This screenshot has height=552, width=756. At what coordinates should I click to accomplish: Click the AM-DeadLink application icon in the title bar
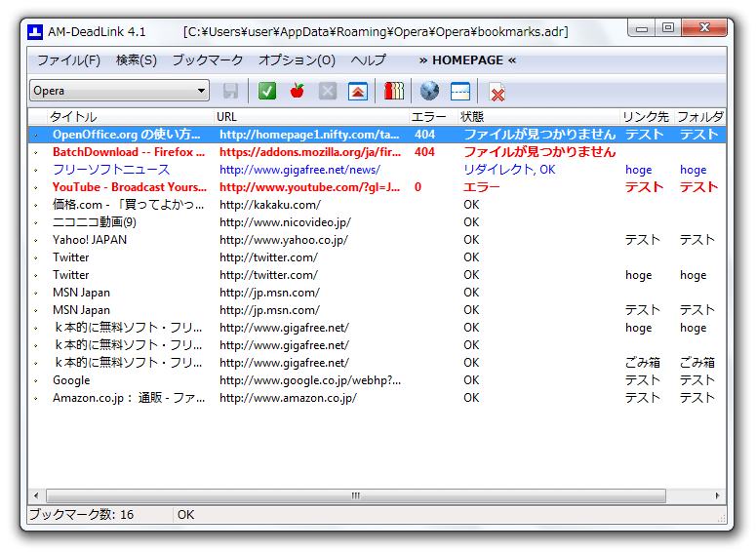(35, 32)
